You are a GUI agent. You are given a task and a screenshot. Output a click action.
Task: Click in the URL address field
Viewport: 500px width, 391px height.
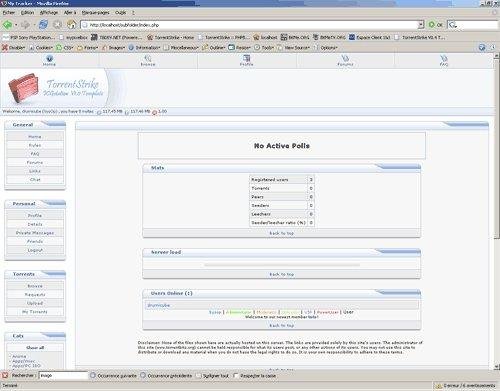(x=249, y=25)
